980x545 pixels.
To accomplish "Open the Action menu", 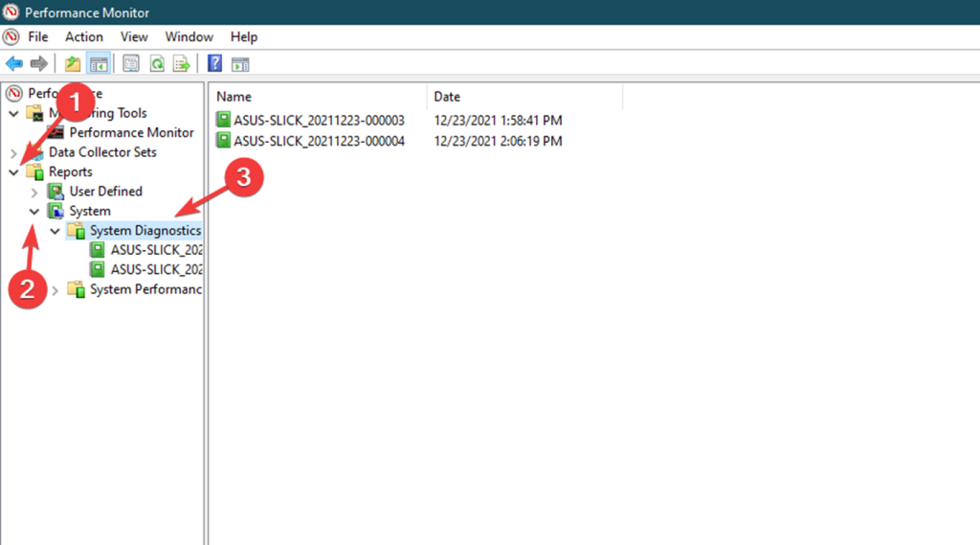I will [x=84, y=36].
